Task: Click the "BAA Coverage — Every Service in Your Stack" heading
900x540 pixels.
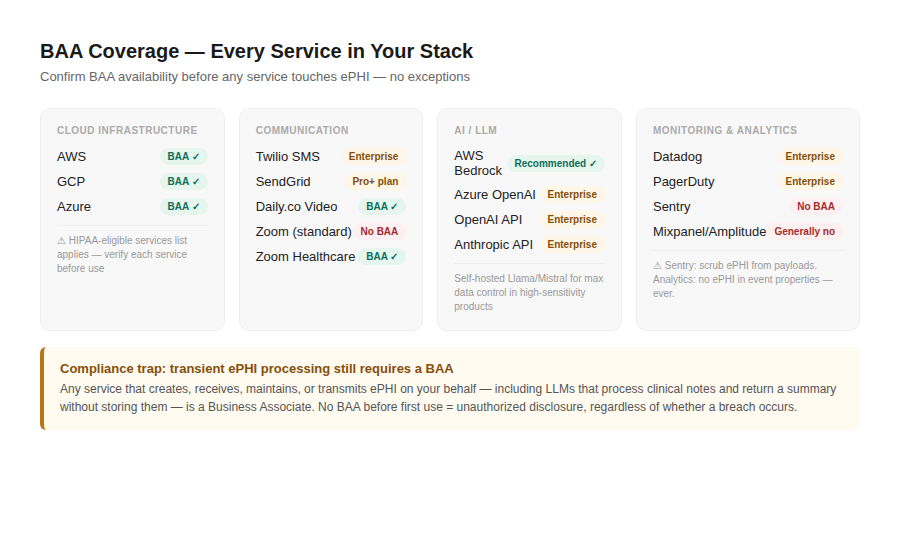Action: point(256,51)
